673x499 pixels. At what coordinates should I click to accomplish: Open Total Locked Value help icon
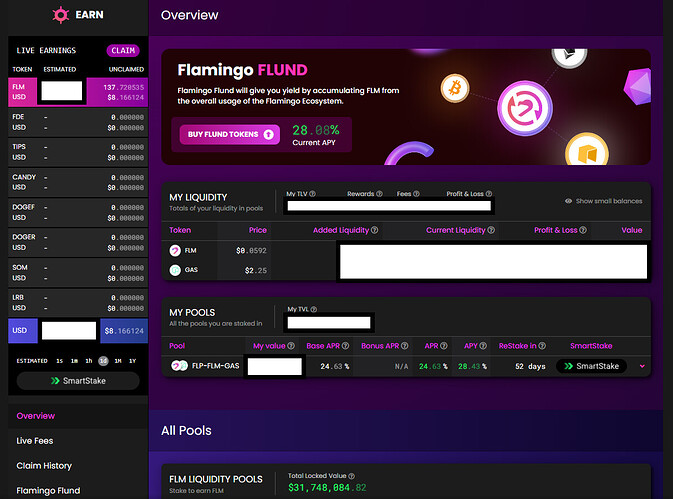pos(352,476)
